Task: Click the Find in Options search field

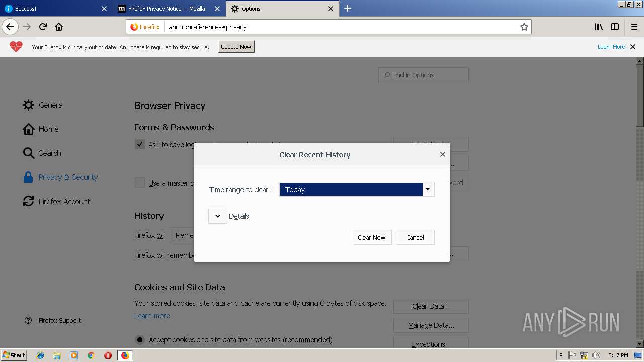Action: pyautogui.click(x=423, y=75)
